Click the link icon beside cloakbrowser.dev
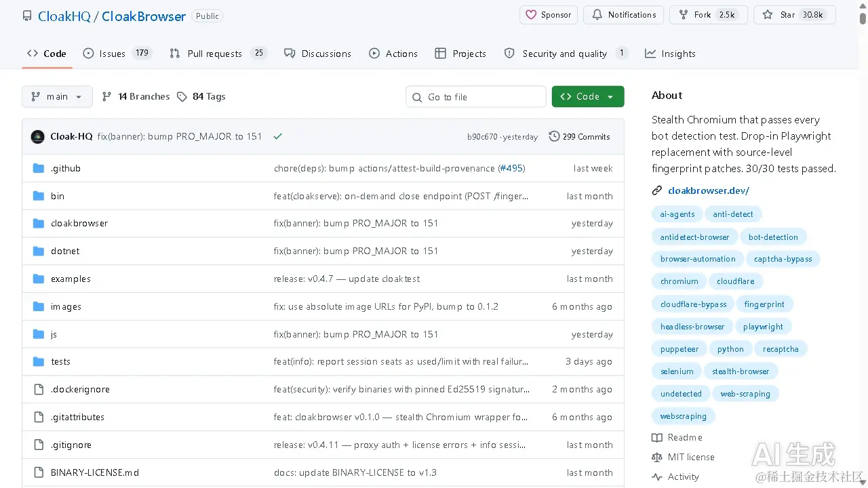This screenshot has width=868, height=488. [657, 190]
